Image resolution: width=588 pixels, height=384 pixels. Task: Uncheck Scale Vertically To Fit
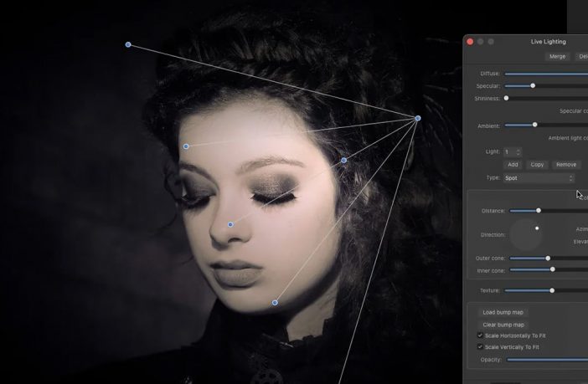[x=480, y=347]
